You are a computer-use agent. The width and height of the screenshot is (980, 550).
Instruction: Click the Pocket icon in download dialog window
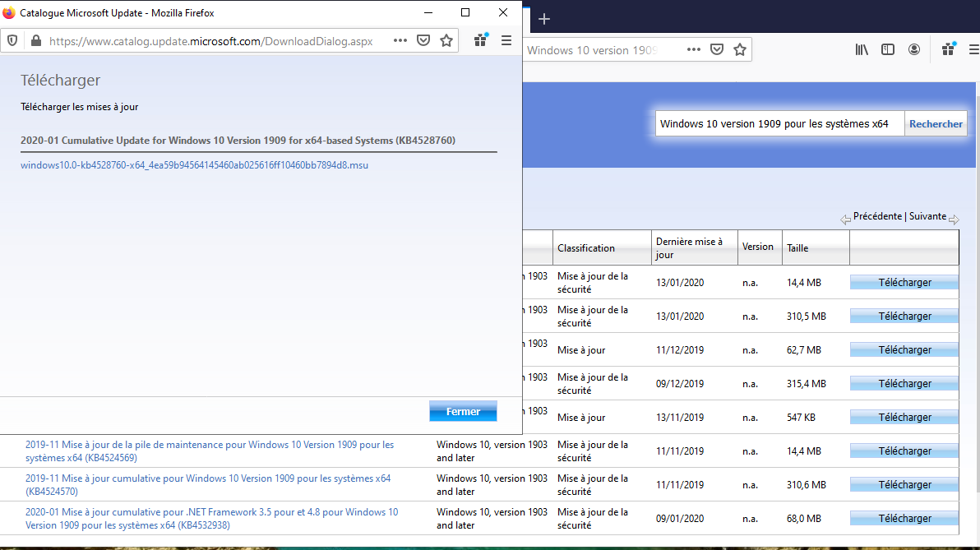pos(423,40)
